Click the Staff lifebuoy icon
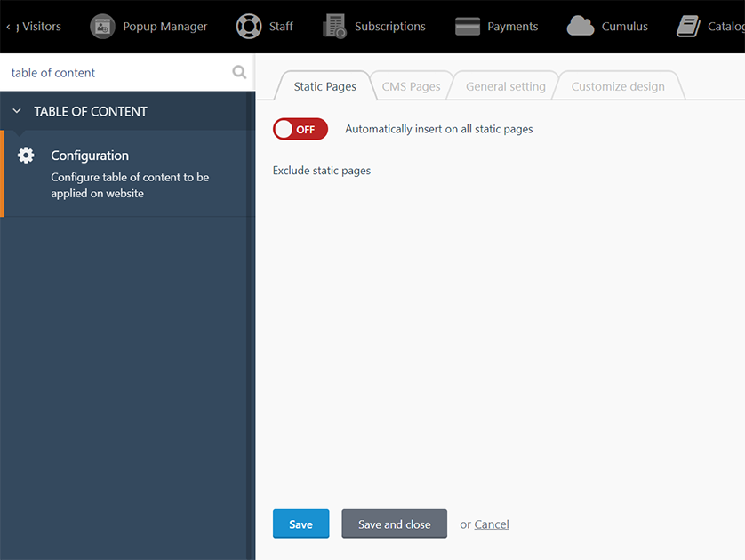The height and width of the screenshot is (560, 745). pyautogui.click(x=249, y=27)
